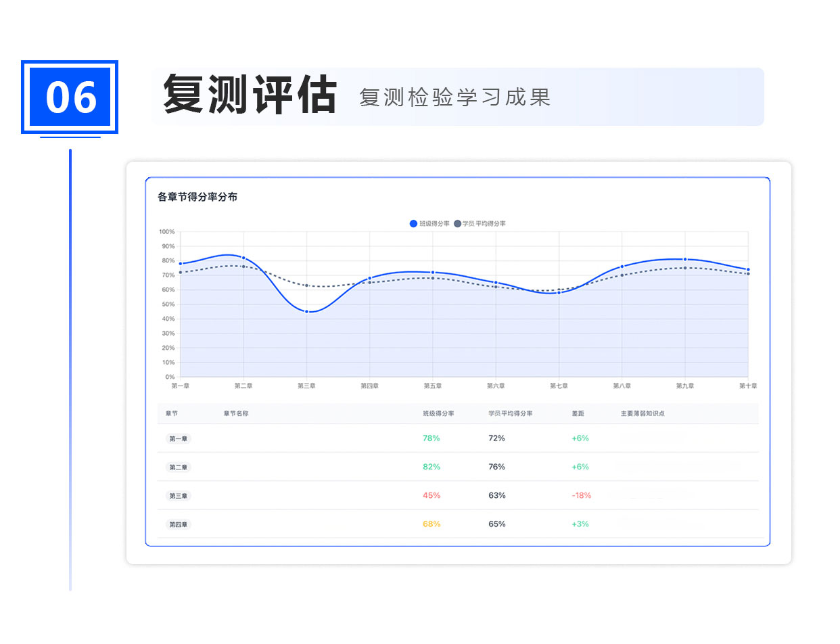Click the blue data point above 第五章

click(x=433, y=273)
